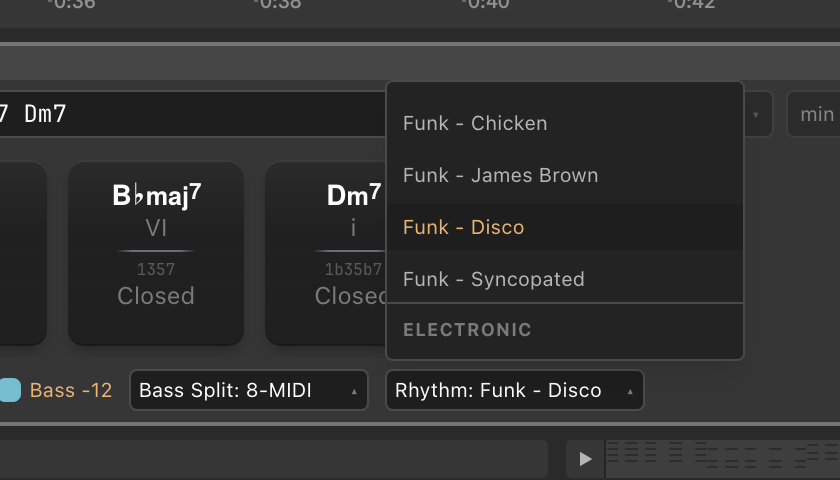Click the MIDI pattern preview thumbnail

pyautogui.click(x=722, y=459)
